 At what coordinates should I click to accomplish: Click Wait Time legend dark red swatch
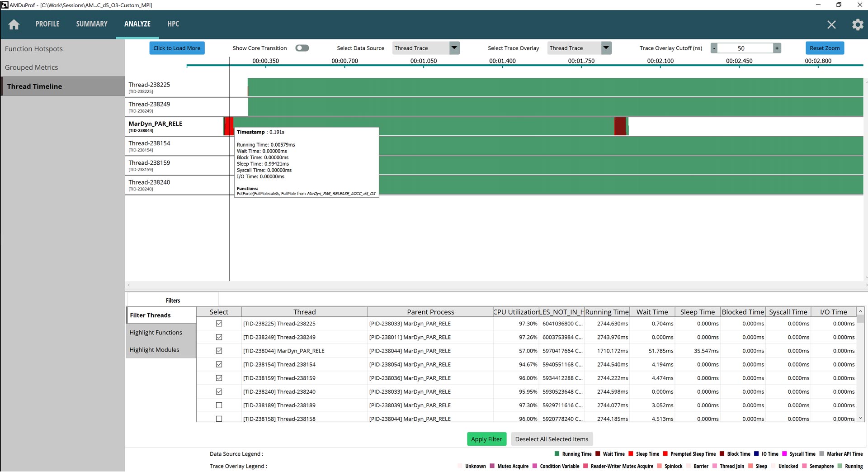[x=598, y=454]
